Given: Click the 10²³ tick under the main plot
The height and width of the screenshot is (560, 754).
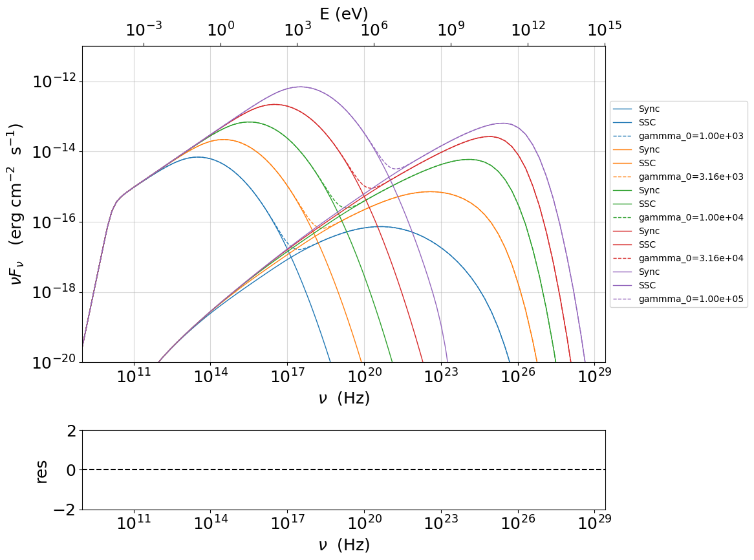Looking at the screenshot, I should 441,376.
